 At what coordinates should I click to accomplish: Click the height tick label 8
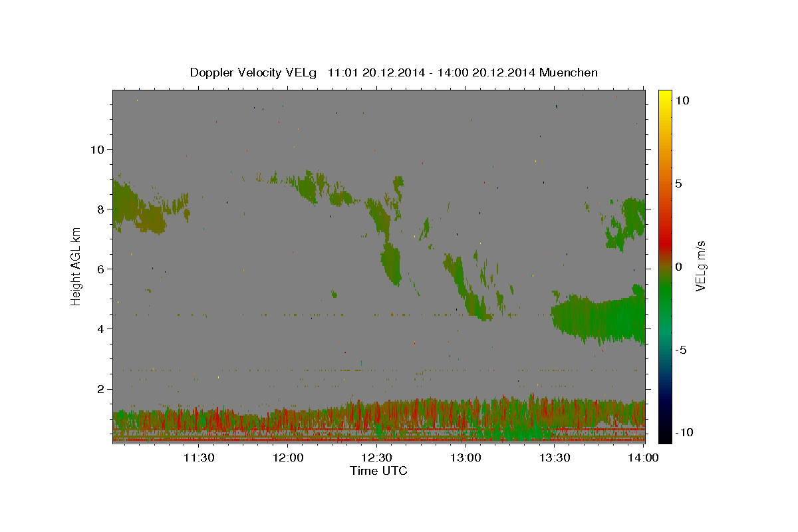(101, 209)
